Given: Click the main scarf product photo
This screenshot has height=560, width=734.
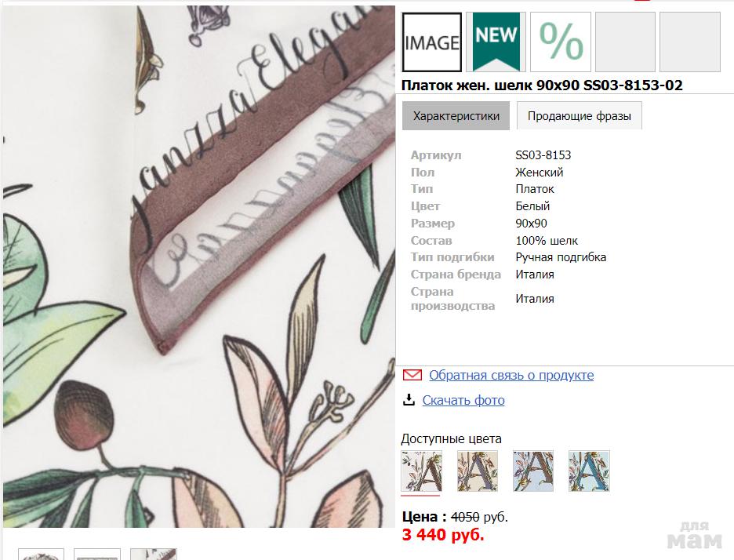Looking at the screenshot, I should 199,267.
